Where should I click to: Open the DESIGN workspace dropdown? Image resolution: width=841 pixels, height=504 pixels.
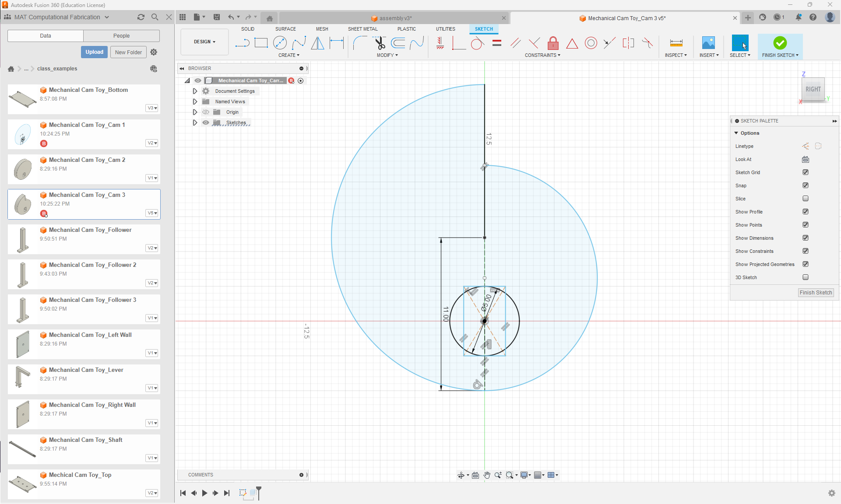coord(204,42)
